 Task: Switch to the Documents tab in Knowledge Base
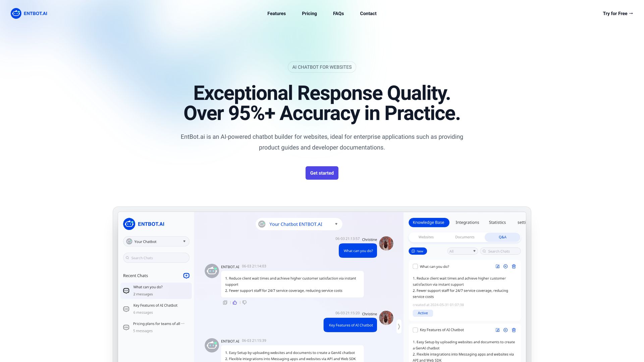pyautogui.click(x=465, y=237)
